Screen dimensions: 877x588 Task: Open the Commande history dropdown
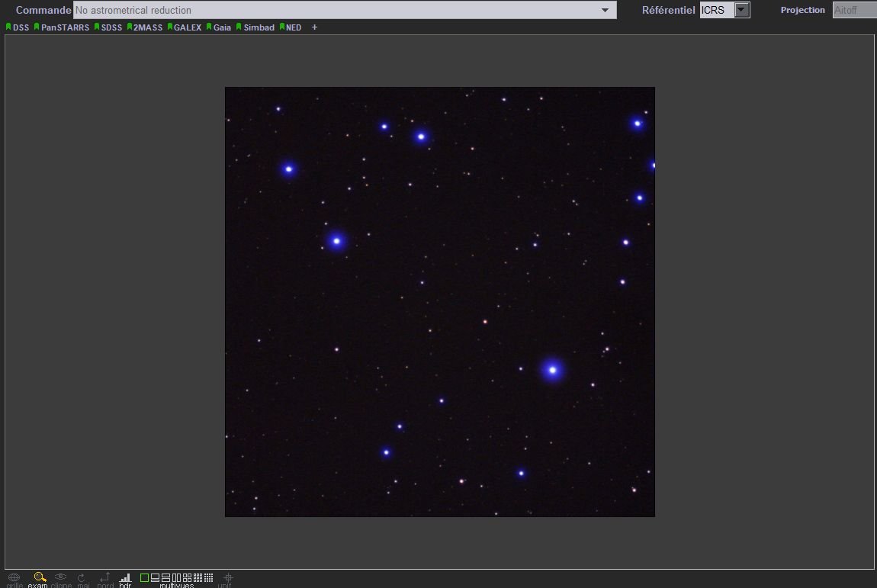[x=607, y=10]
